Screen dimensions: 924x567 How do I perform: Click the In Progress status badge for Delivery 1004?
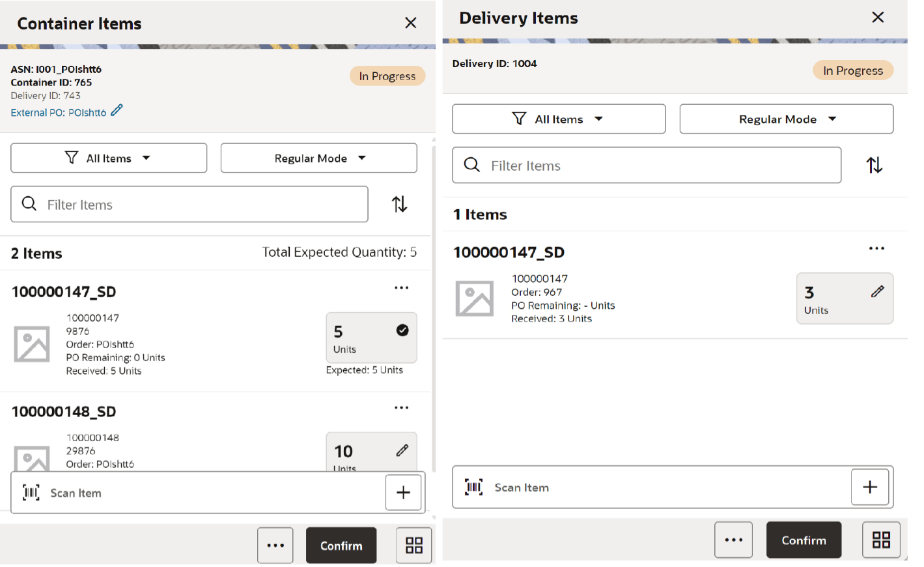click(x=853, y=70)
